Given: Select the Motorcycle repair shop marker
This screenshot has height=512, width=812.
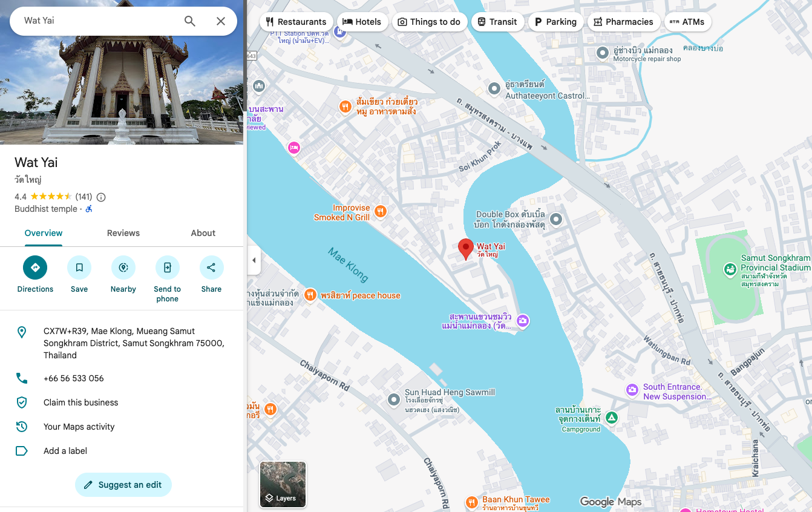Looking at the screenshot, I should click(603, 53).
